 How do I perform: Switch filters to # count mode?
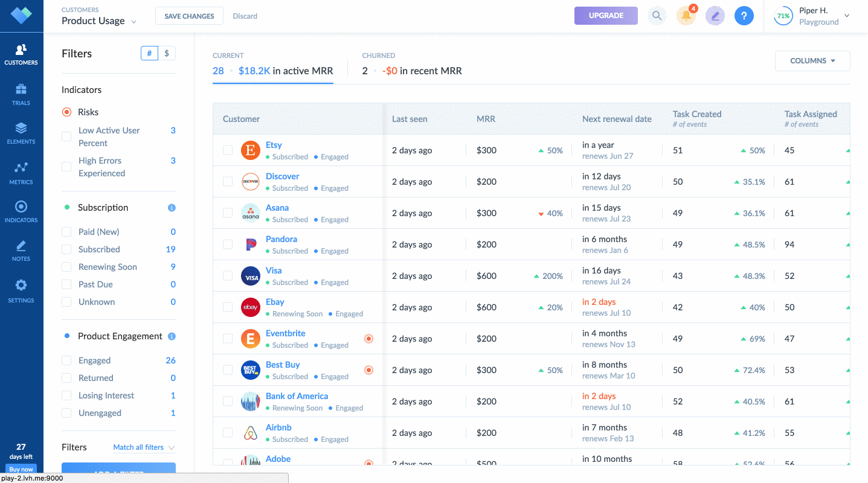(x=149, y=53)
